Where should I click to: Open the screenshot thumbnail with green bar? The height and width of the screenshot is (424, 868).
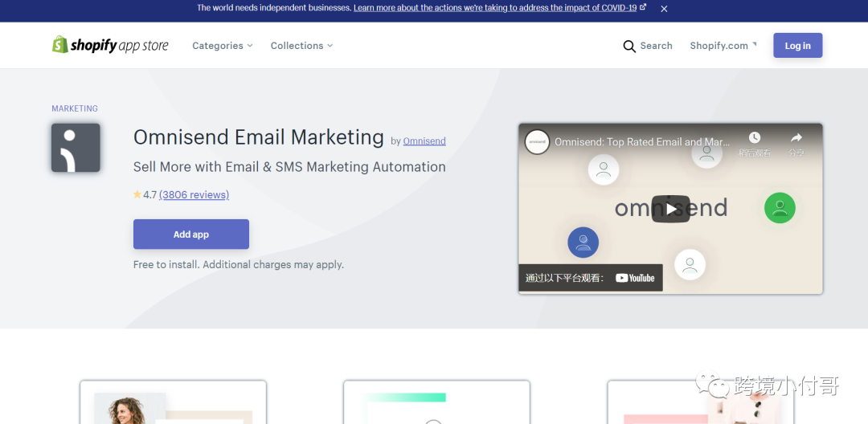coord(436,402)
